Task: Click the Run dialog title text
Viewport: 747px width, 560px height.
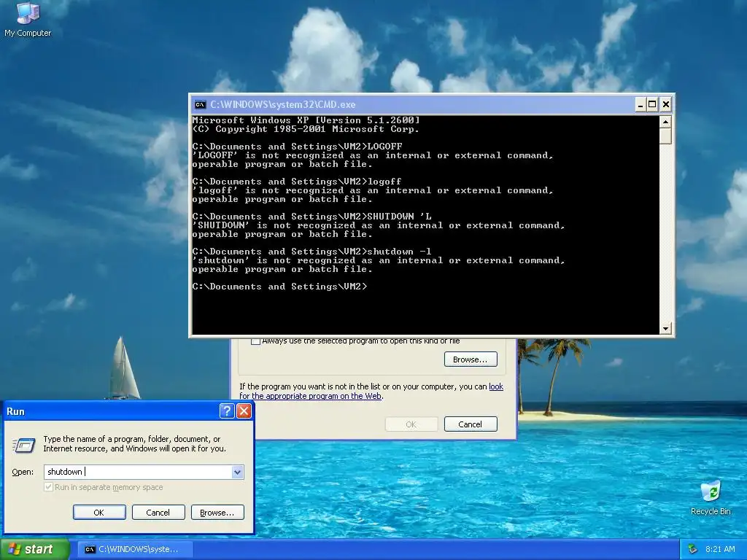Action: (x=15, y=411)
